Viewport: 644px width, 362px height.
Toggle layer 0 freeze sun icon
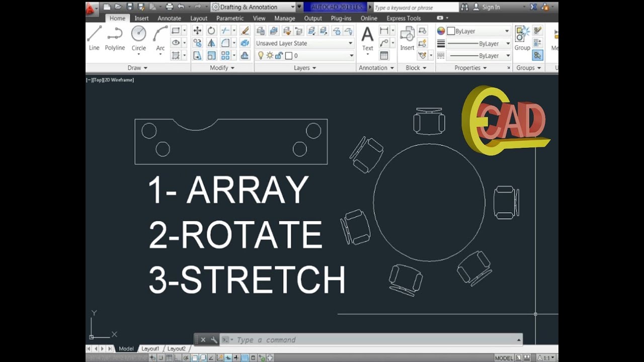(269, 56)
